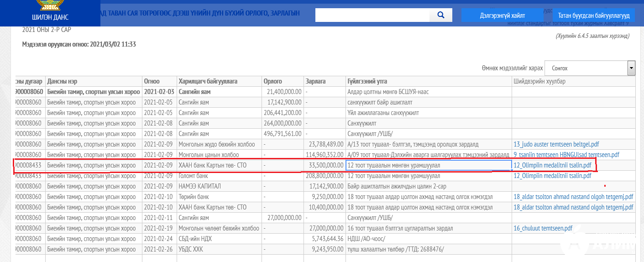
Task: Click the НДШ /АО-чоос/ description cell
Action: pyautogui.click(x=429, y=239)
